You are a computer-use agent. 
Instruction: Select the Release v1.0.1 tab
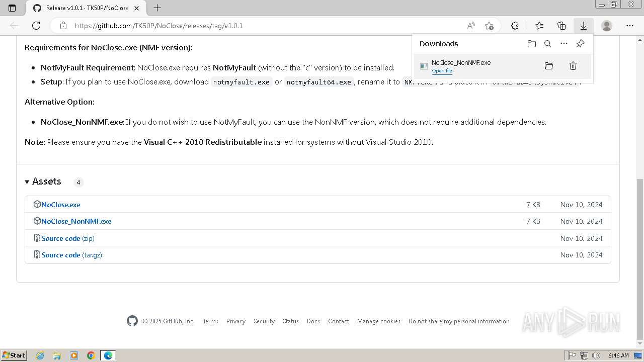point(87,8)
